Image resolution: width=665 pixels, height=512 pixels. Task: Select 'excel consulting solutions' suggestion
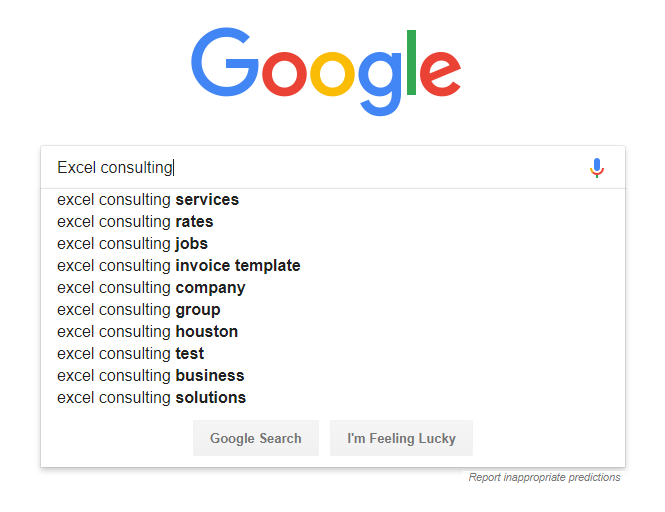click(333, 398)
